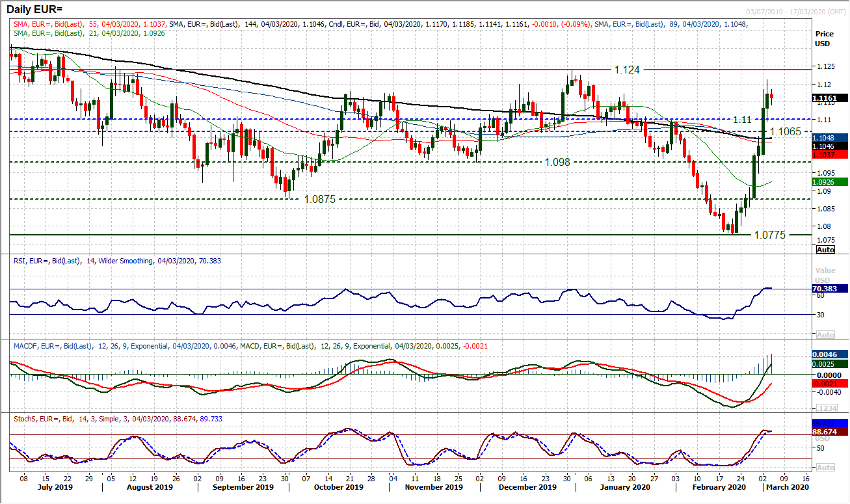This screenshot has height=504, width=850.
Task: Click the red -0.0021 signal value tag
Action: [830, 384]
